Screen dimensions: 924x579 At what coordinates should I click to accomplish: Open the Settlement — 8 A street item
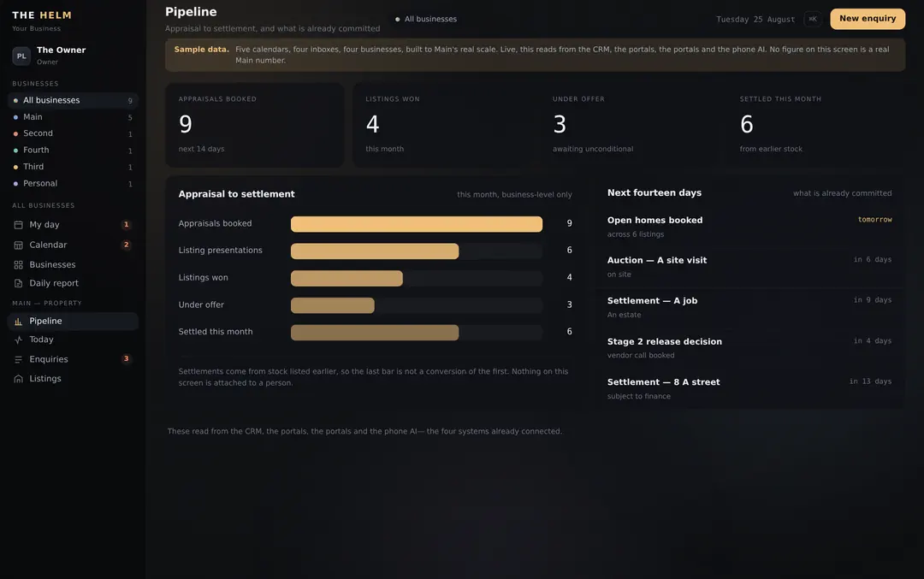pyautogui.click(x=749, y=389)
